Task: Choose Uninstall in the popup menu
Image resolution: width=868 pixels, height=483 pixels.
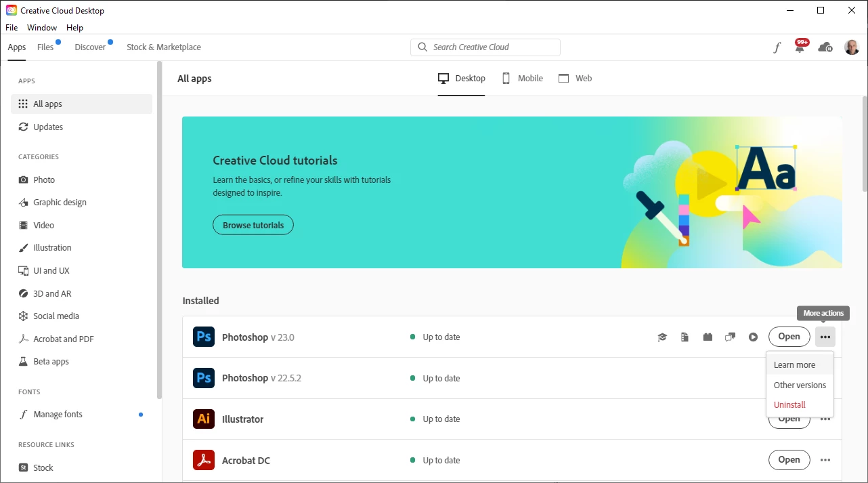Action: 800,404
